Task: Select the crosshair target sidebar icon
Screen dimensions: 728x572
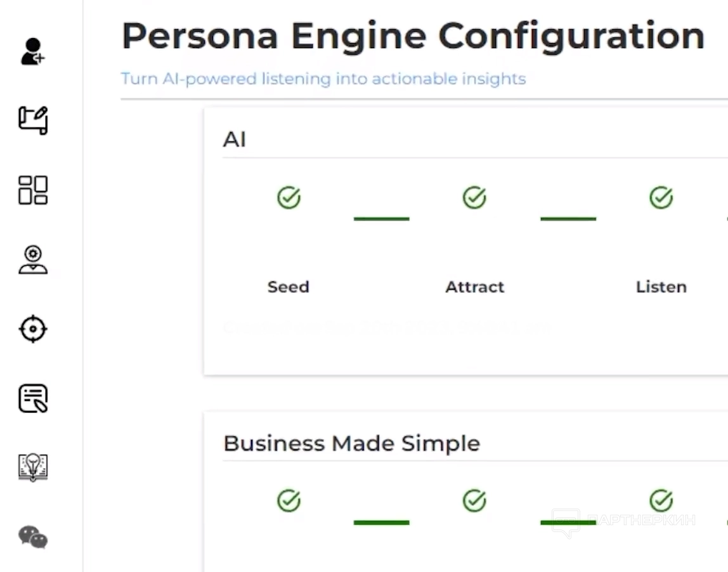Action: (x=33, y=329)
